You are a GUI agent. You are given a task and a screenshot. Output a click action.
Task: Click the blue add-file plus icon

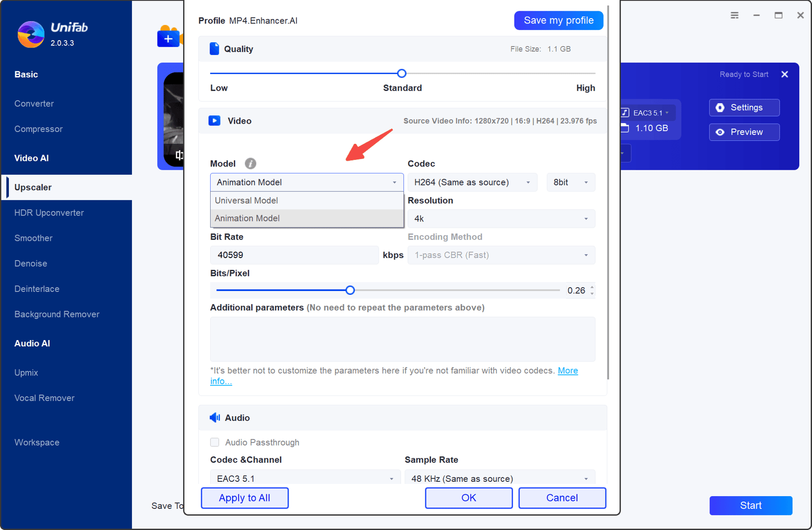168,38
